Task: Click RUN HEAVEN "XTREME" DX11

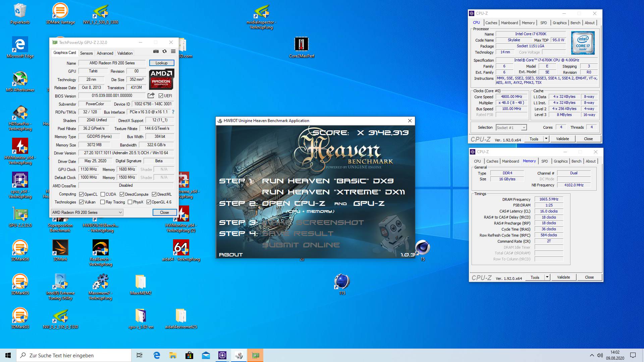Action: 333,192
